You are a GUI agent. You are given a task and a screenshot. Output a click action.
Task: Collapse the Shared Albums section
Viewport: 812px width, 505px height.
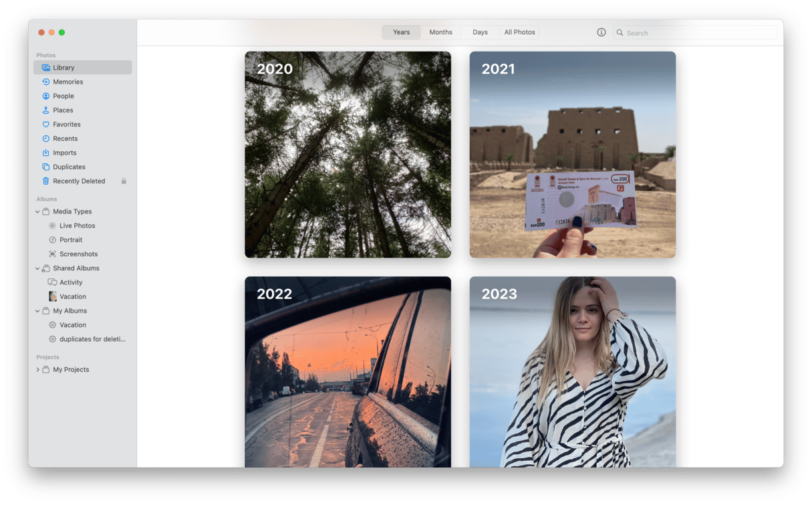(x=37, y=269)
